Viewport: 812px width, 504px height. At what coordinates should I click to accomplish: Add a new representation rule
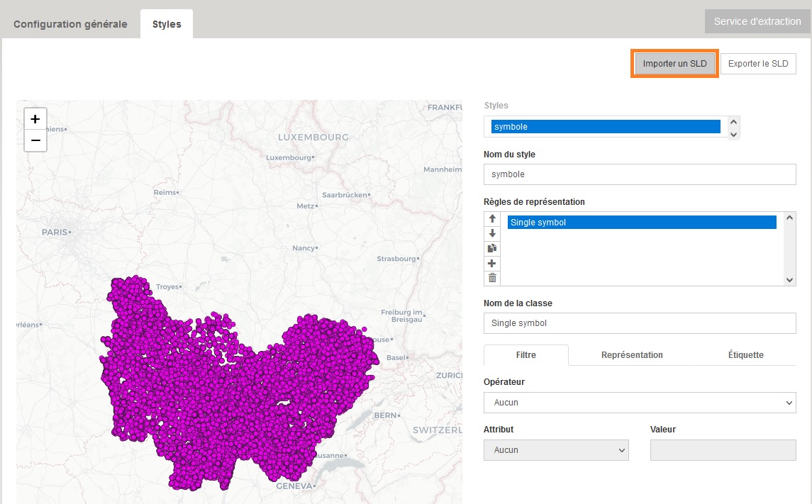coord(492,264)
